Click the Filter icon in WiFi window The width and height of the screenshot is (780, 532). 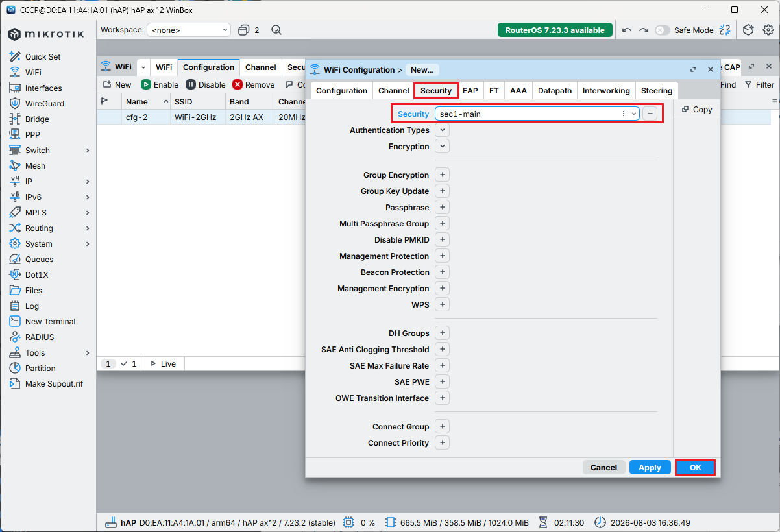pyautogui.click(x=759, y=84)
